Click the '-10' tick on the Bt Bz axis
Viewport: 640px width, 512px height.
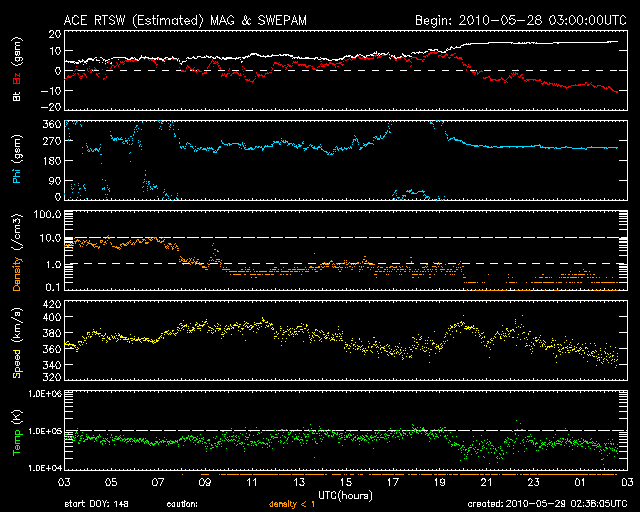coord(51,91)
